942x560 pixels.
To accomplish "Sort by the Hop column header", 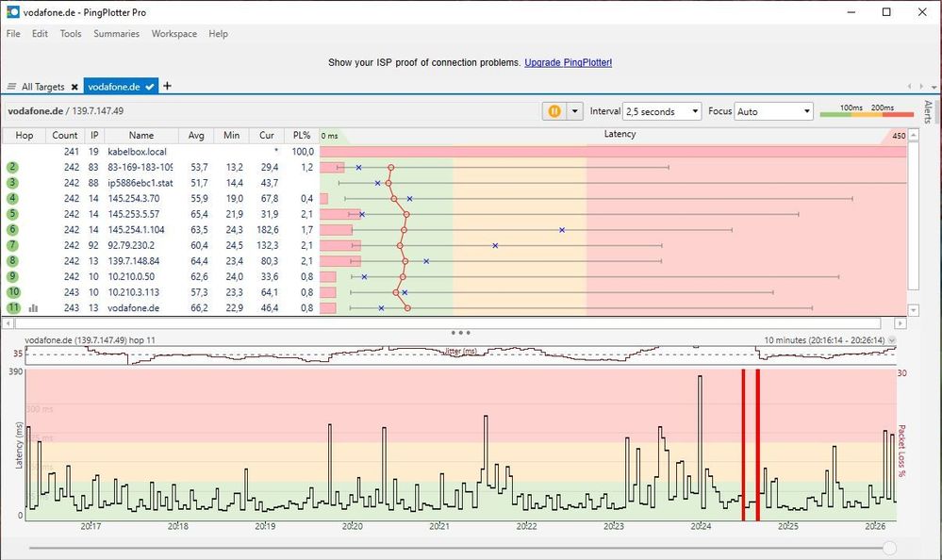I will [x=24, y=135].
